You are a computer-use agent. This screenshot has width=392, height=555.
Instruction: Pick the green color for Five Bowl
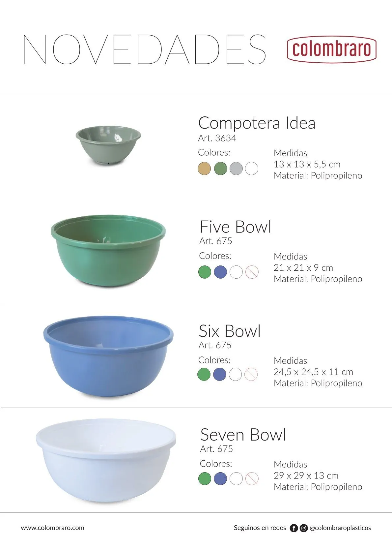point(205,272)
